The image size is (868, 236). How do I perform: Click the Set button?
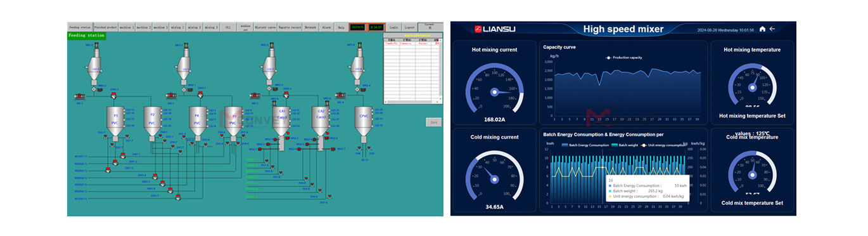click(433, 122)
